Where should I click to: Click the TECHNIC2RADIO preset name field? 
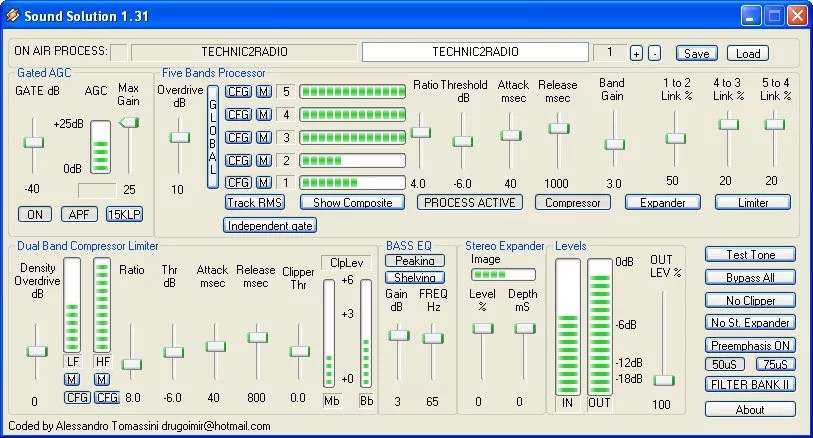pyautogui.click(x=474, y=52)
